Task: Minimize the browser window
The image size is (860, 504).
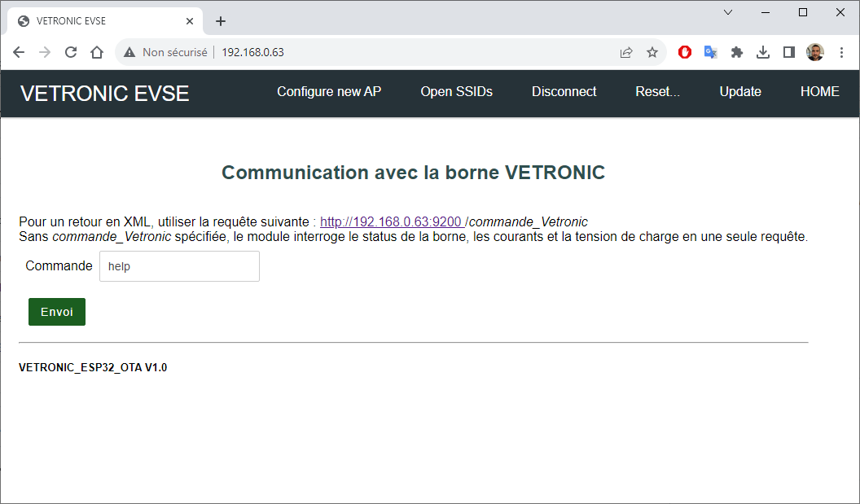Action: [766, 12]
